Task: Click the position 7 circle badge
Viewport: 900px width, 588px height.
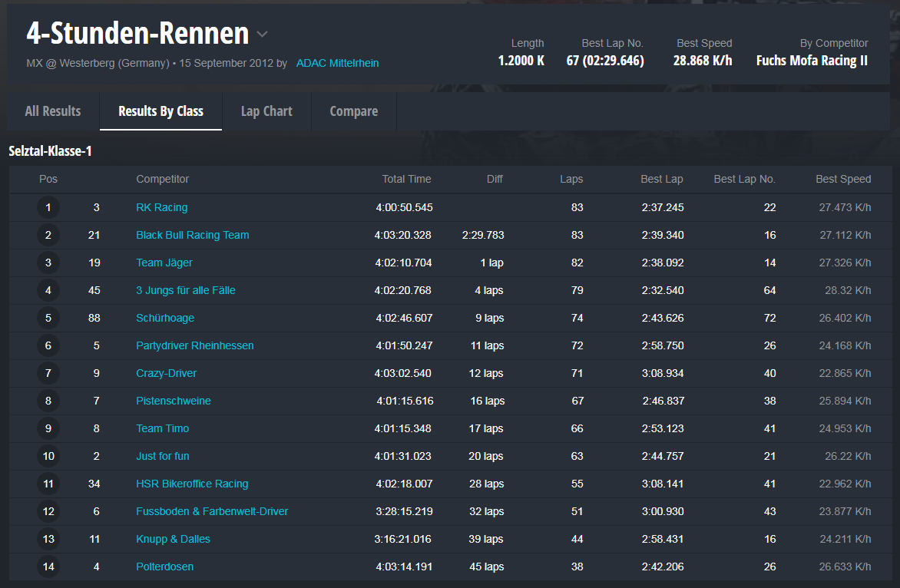Action: pyautogui.click(x=48, y=373)
